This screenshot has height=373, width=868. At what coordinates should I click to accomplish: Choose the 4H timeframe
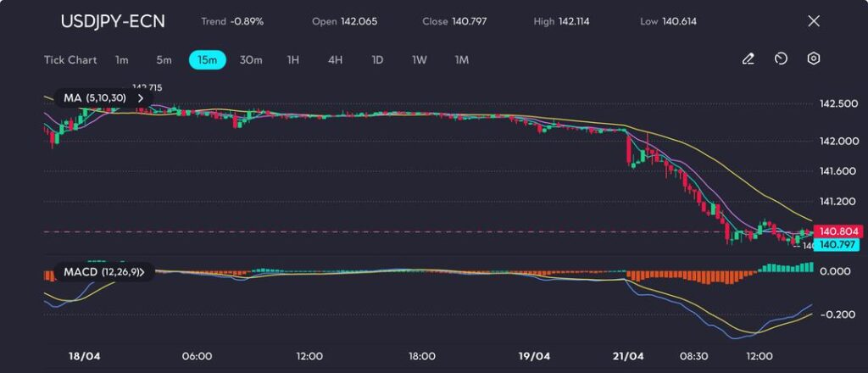click(335, 60)
